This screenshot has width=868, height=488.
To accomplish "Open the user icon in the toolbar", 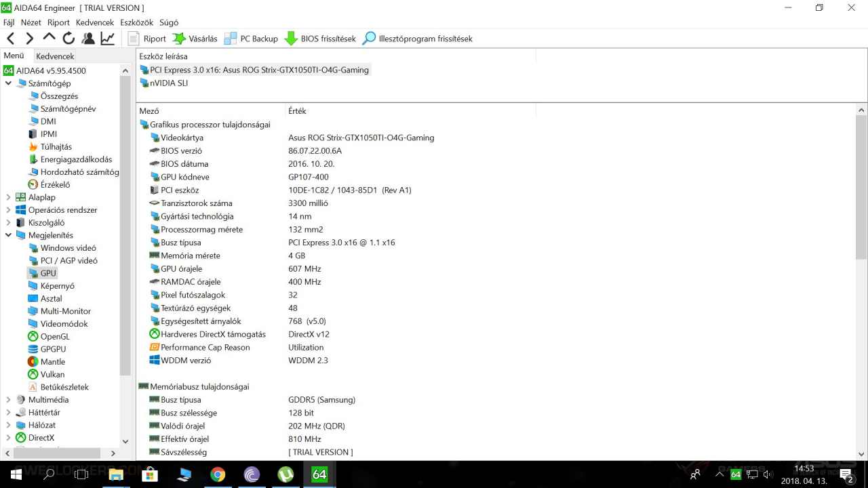I will click(x=88, y=39).
